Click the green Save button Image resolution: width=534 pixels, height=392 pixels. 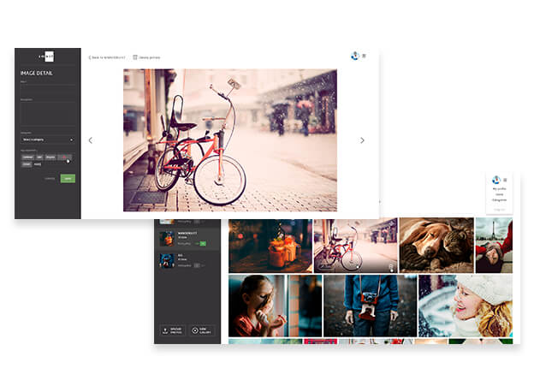click(x=68, y=178)
